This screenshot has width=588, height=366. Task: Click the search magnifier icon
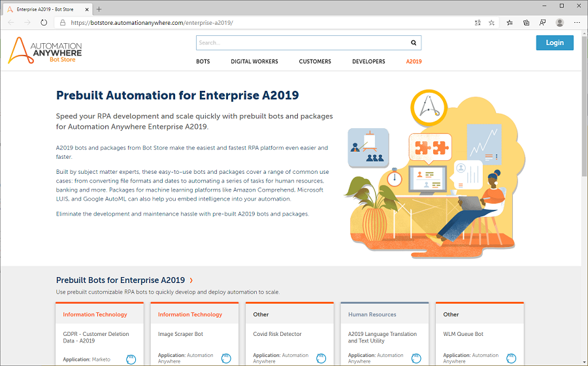pyautogui.click(x=414, y=42)
